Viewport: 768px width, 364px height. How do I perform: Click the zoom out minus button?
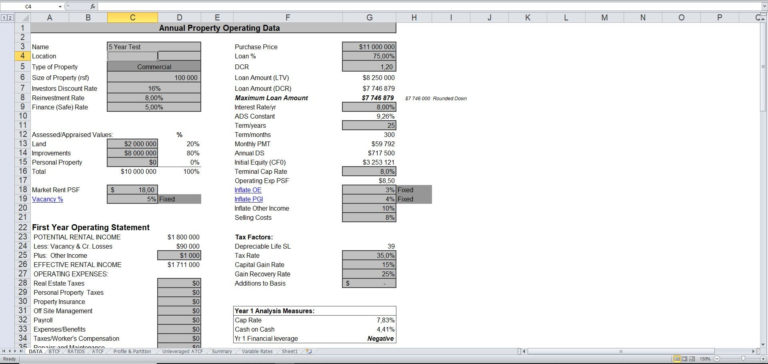716,359
